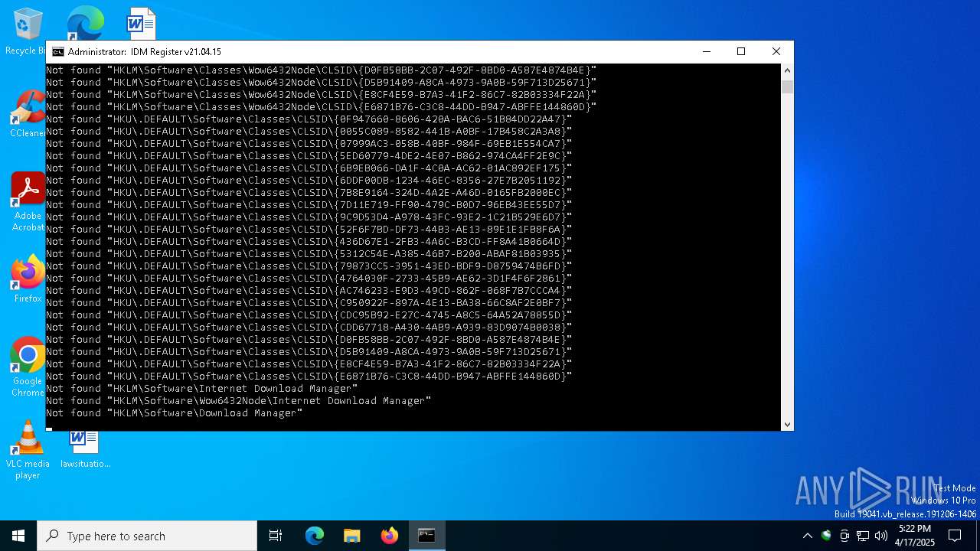This screenshot has width=980, height=551.
Task: Show hidden tray icons chevron
Action: pos(807,536)
